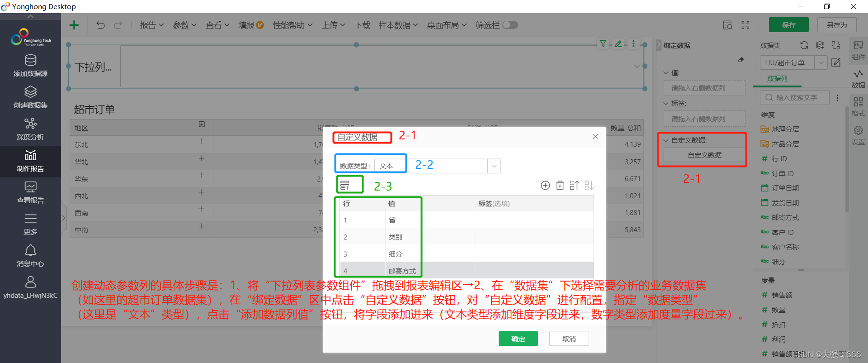Expand the 地区 header plus icon
Screen dimensions: 868x363
coord(202,124)
